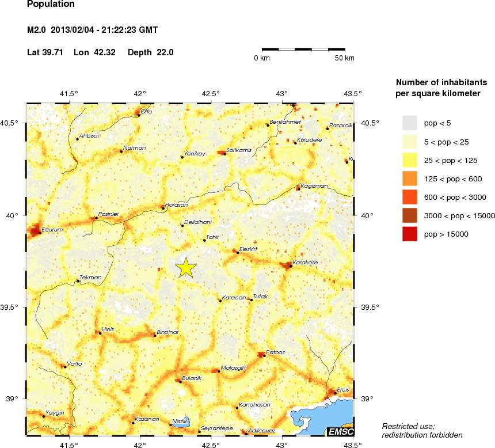Viewport: 495px width, 448px height.
Task: Select the Sarikamis town marker
Action: tap(224, 154)
